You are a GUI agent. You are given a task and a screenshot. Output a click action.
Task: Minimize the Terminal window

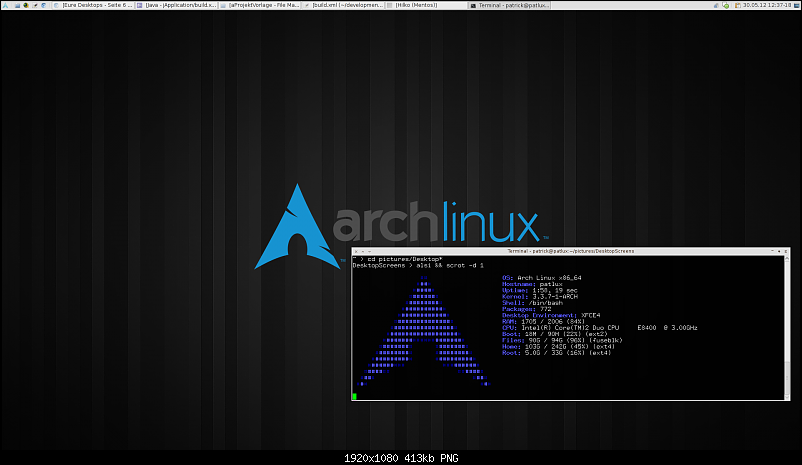[363, 251]
